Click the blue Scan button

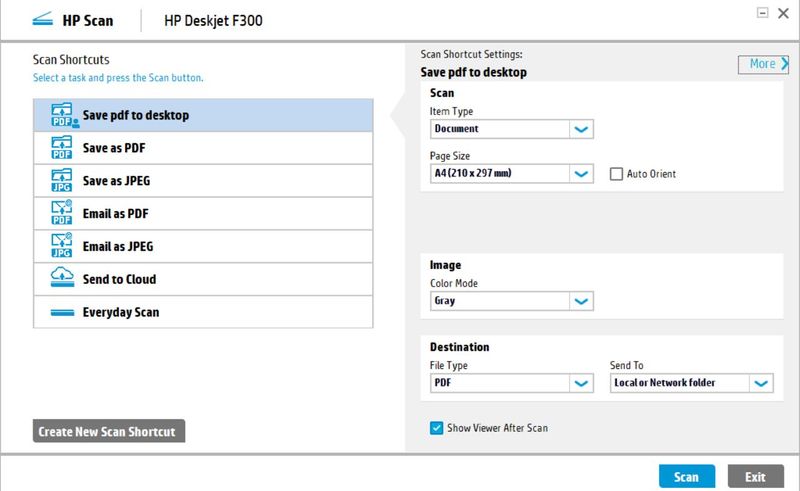pos(687,477)
